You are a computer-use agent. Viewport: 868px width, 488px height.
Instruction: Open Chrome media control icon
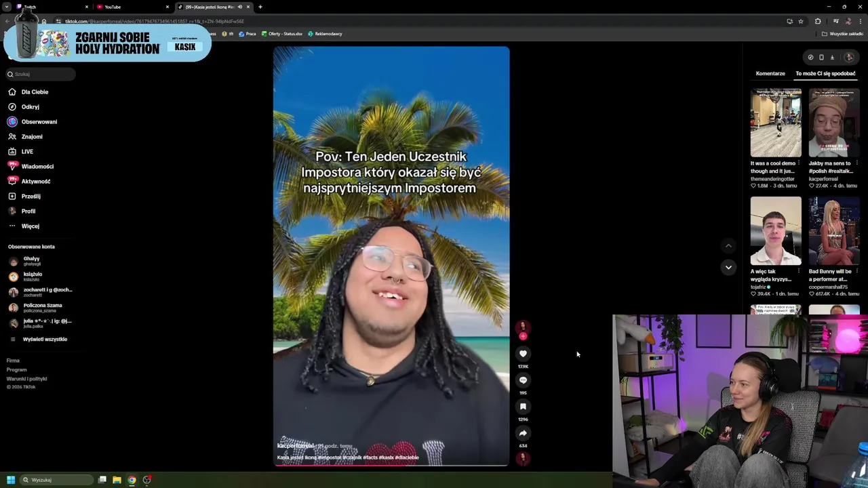[x=835, y=21]
